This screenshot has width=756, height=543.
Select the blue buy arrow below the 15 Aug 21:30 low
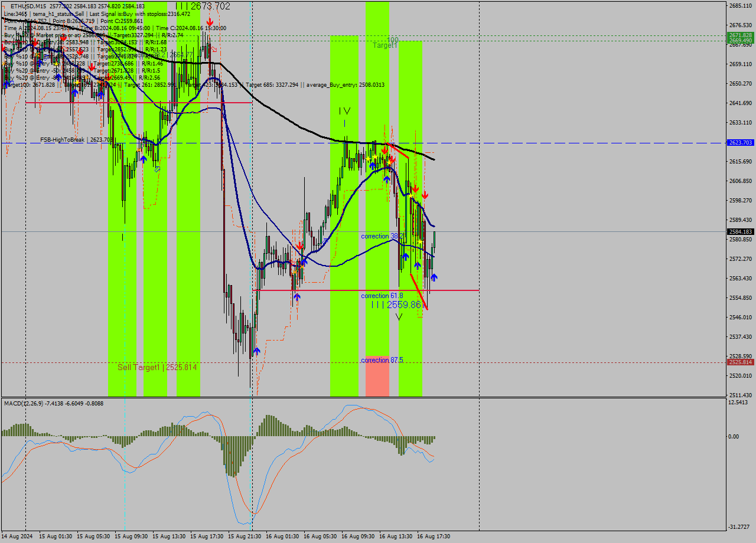[x=256, y=351]
